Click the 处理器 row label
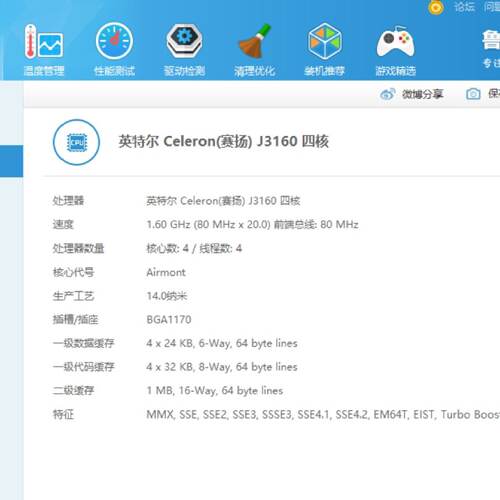The height and width of the screenshot is (500, 500). click(x=68, y=201)
